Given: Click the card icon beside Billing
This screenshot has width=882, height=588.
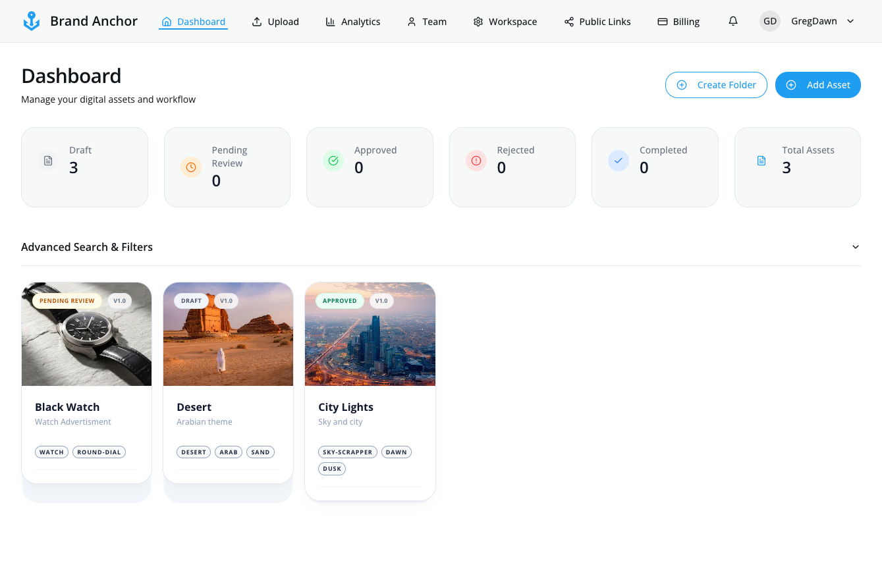Looking at the screenshot, I should tap(663, 22).
